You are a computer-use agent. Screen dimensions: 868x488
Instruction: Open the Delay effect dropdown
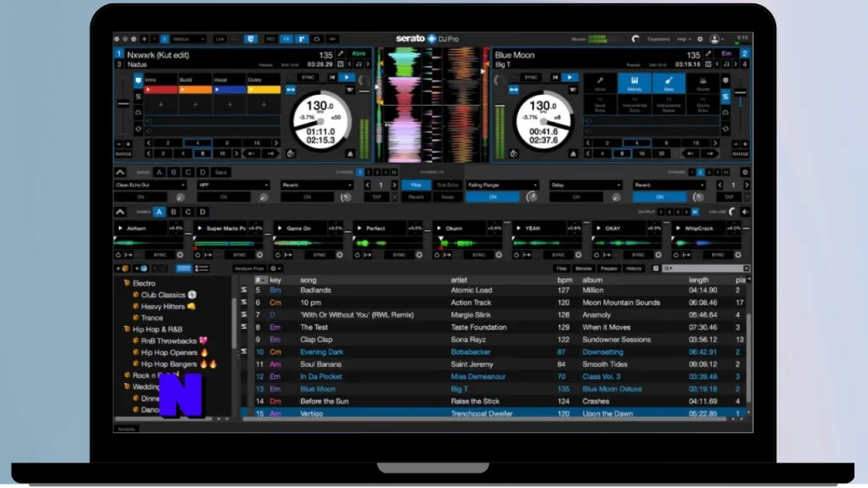point(586,186)
